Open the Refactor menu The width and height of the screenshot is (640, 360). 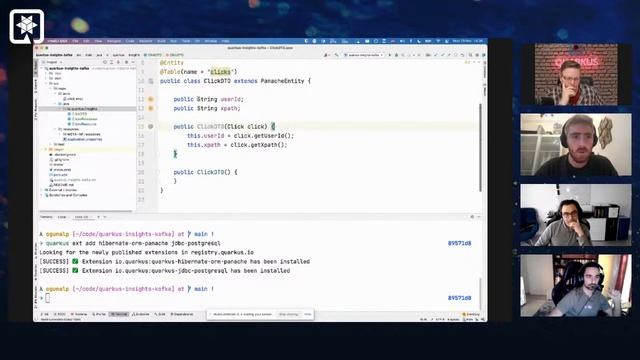coord(146,41)
